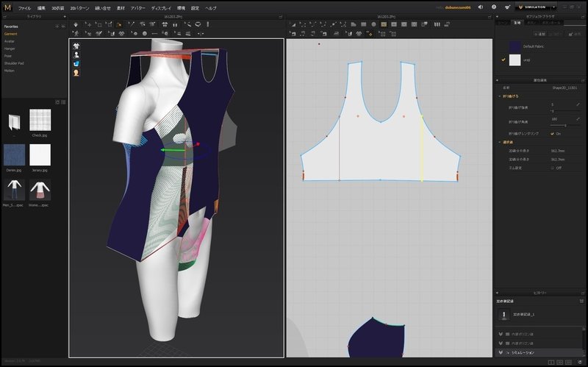Select the Shoulder Pad library category
588x367 pixels.
point(14,63)
